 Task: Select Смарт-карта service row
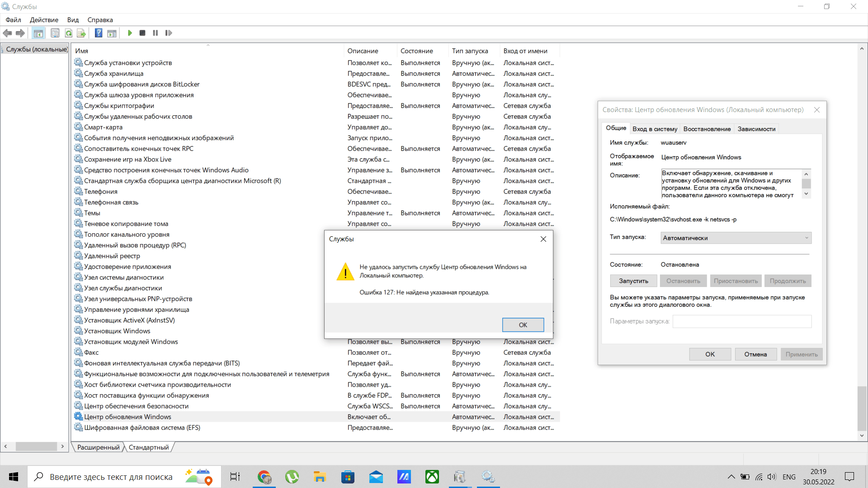316,127
